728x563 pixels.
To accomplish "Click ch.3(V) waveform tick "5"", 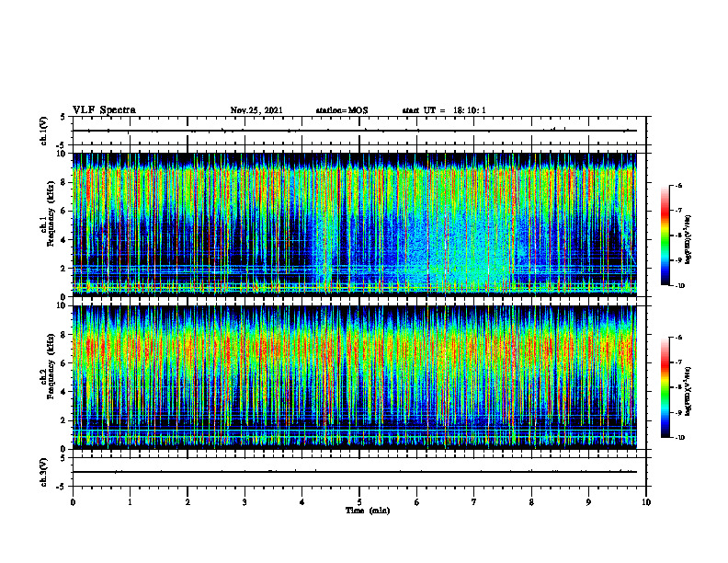I will (x=63, y=458).
